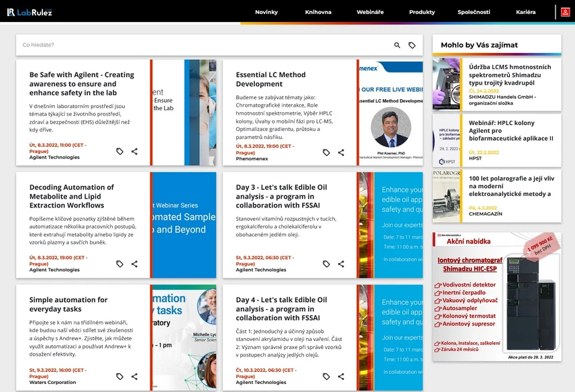Screen dimensions: 575x392
Task: Open the Produkty menu item
Action: click(422, 12)
